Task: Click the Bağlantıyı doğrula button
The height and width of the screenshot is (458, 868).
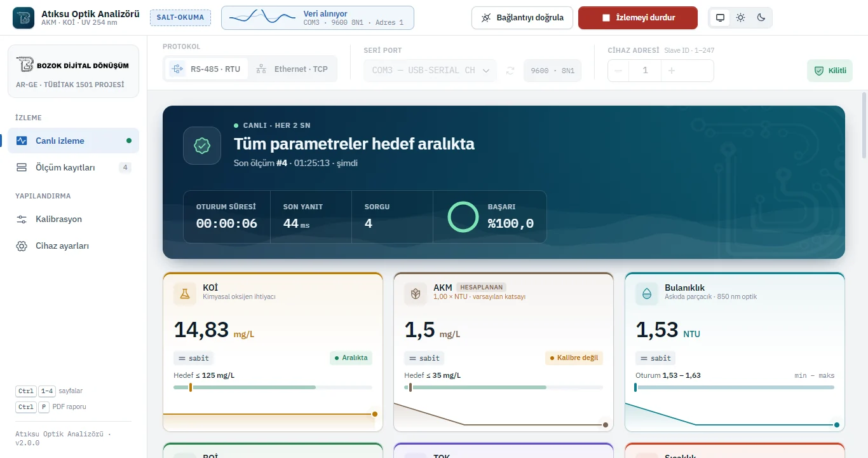Action: pos(522,18)
